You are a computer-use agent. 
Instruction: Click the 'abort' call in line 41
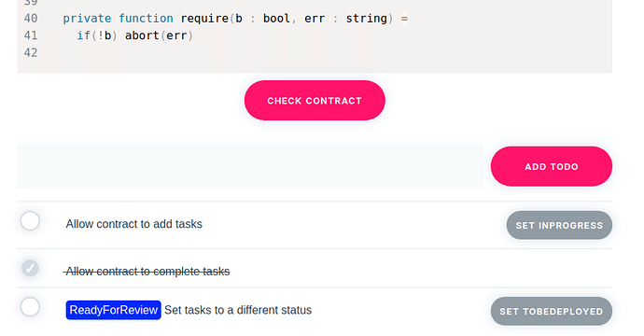click(x=142, y=35)
